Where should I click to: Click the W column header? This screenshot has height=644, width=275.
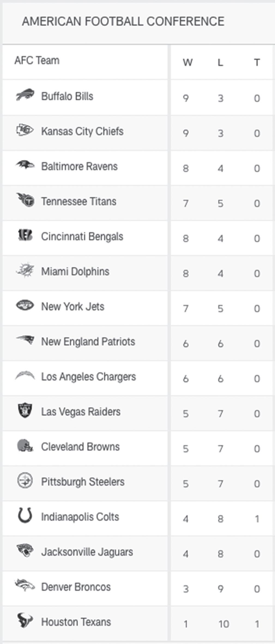click(188, 63)
